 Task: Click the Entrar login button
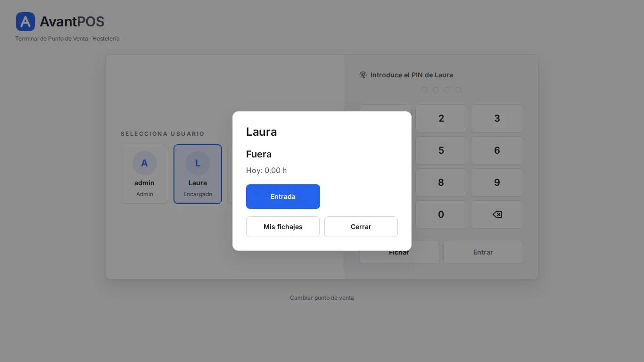483,252
